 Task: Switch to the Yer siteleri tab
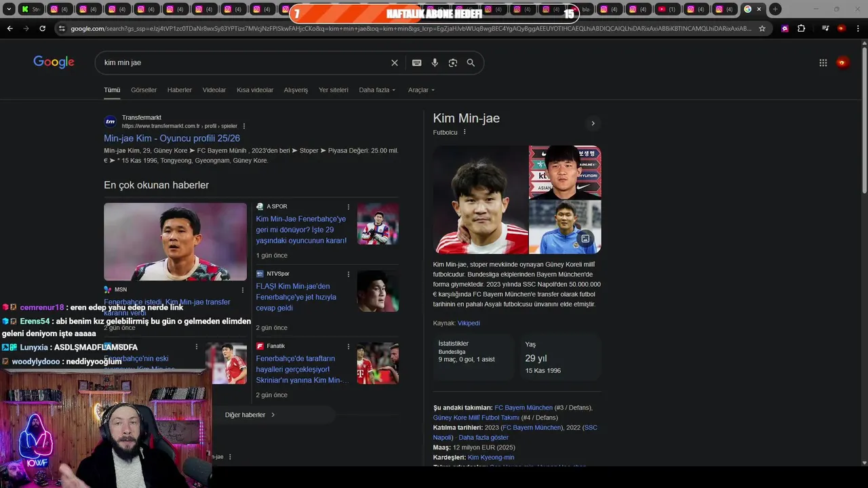334,90
